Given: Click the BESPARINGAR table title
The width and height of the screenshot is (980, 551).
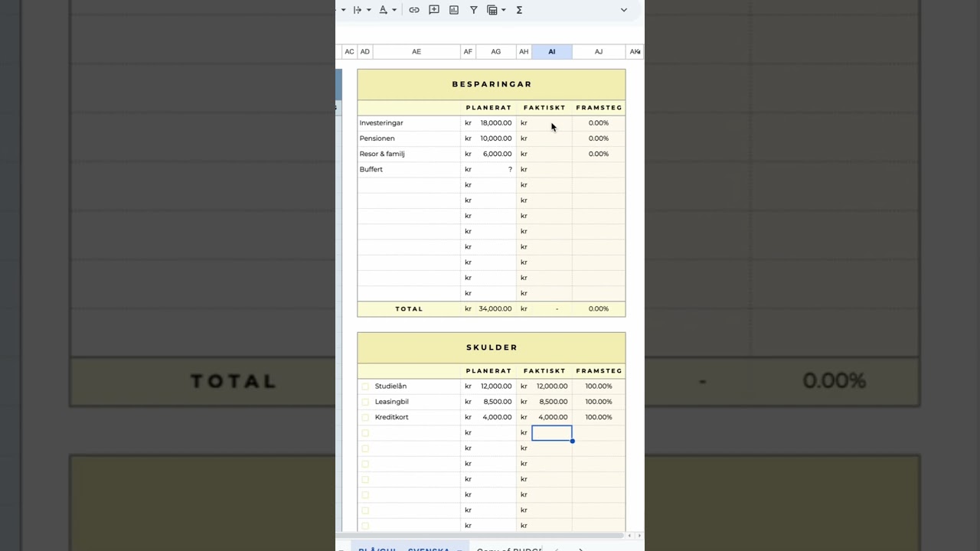Looking at the screenshot, I should point(492,84).
